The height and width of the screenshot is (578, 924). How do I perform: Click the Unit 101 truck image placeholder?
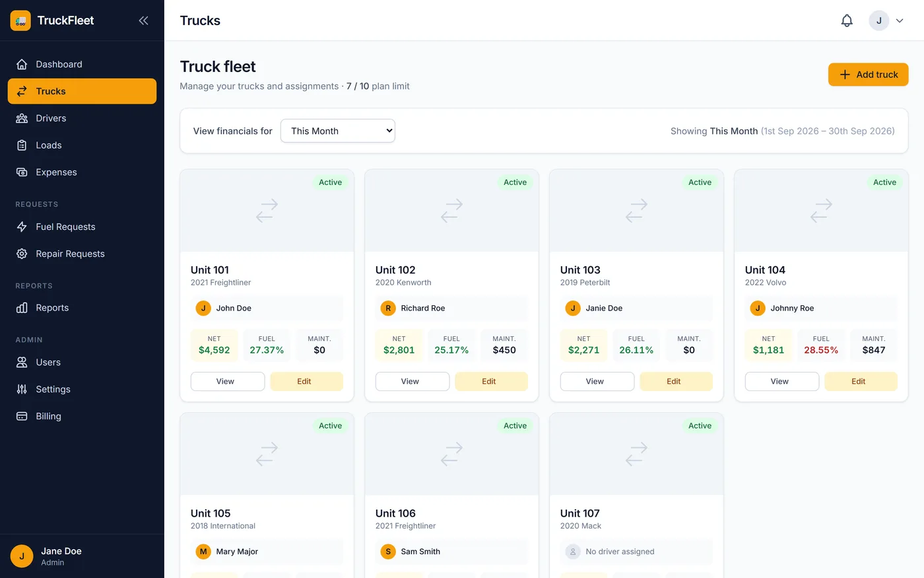[267, 211]
